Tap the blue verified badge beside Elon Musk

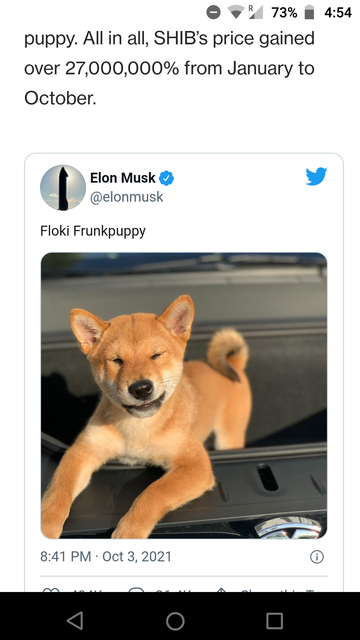click(167, 178)
